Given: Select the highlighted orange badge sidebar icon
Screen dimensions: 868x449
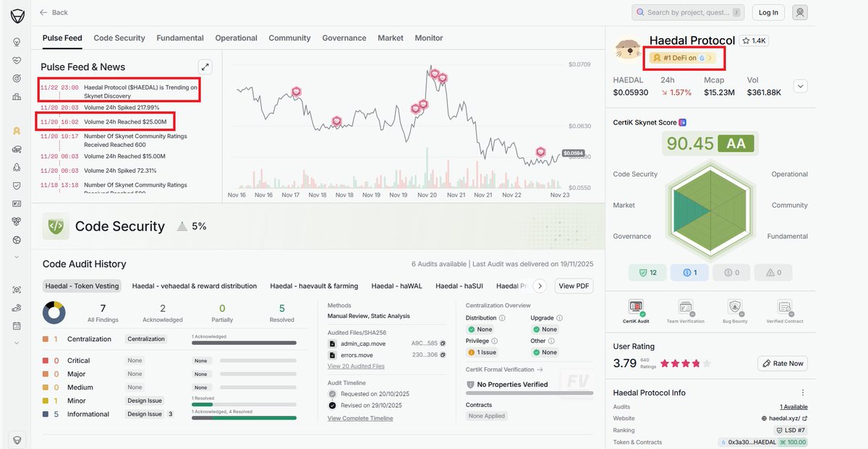Looking at the screenshot, I should pos(17,131).
